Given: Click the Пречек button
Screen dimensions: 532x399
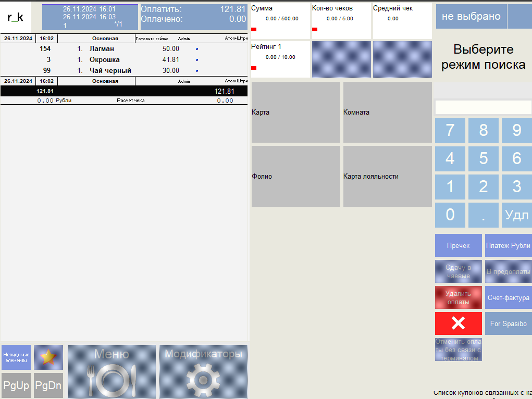Looking at the screenshot, I should (458, 246).
